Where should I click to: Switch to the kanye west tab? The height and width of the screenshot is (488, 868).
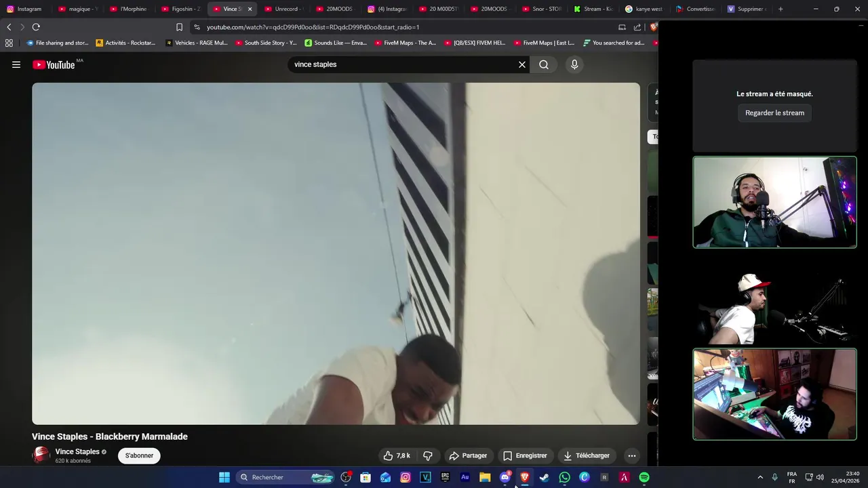[x=644, y=9]
